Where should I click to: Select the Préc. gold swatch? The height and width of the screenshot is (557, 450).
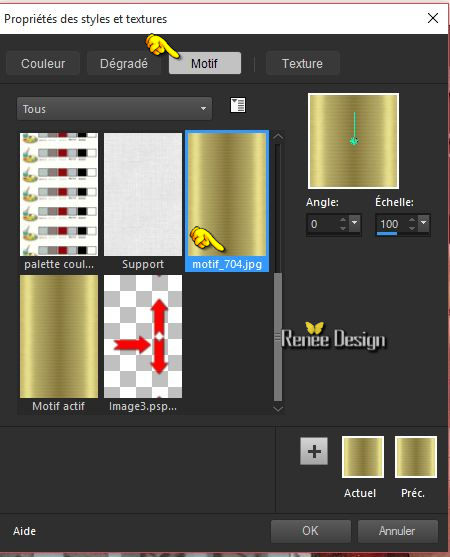416,457
